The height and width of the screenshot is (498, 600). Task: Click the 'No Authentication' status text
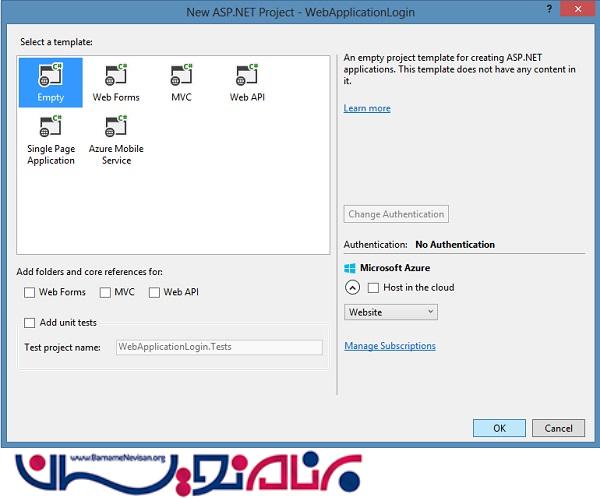coord(455,245)
